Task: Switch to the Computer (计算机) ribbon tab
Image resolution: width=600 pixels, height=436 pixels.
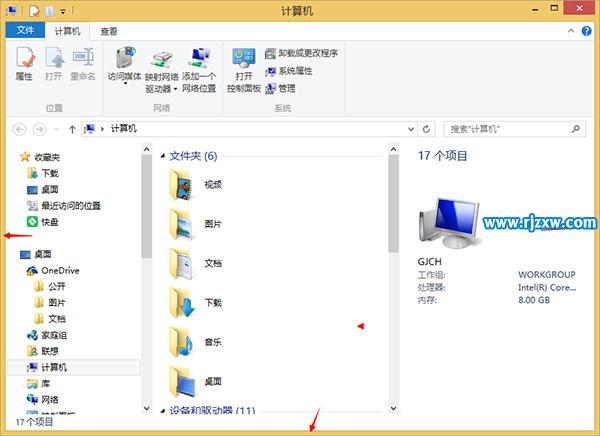Action: click(67, 31)
